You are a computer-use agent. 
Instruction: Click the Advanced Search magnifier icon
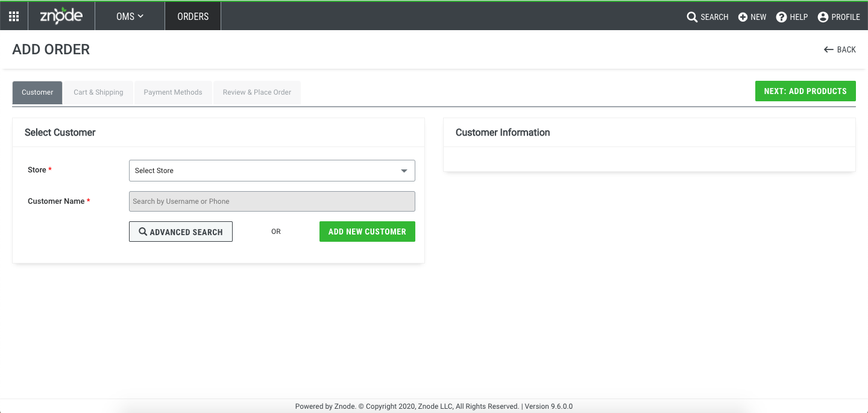(143, 232)
